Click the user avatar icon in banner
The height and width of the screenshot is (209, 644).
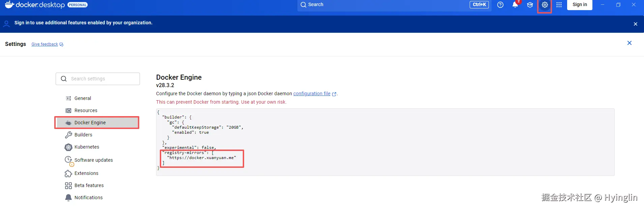click(6, 24)
